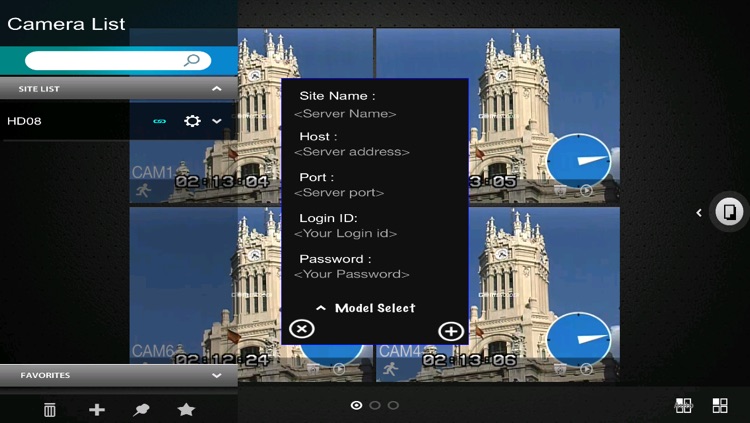Viewport: 750px width, 423px height.
Task: Click trash icon on top-right camera tile
Action: pyautogui.click(x=560, y=191)
